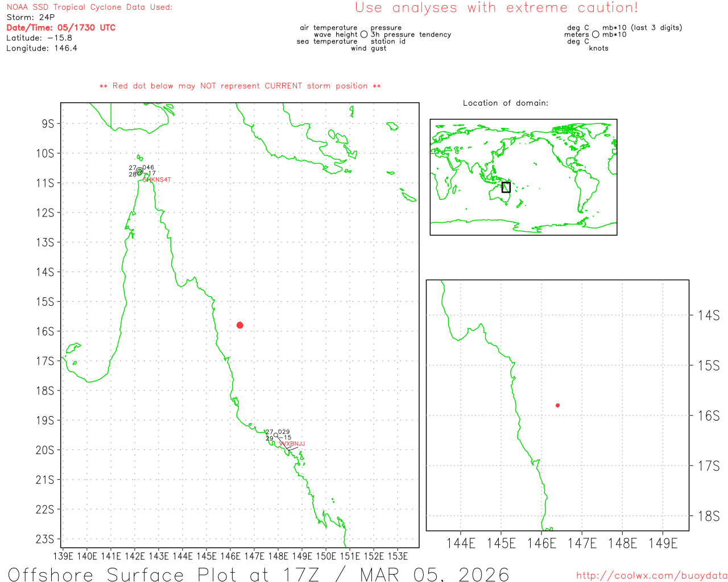This screenshot has height=582, width=728.
Task: Click the red dot disclaimer text line
Action: tap(240, 86)
